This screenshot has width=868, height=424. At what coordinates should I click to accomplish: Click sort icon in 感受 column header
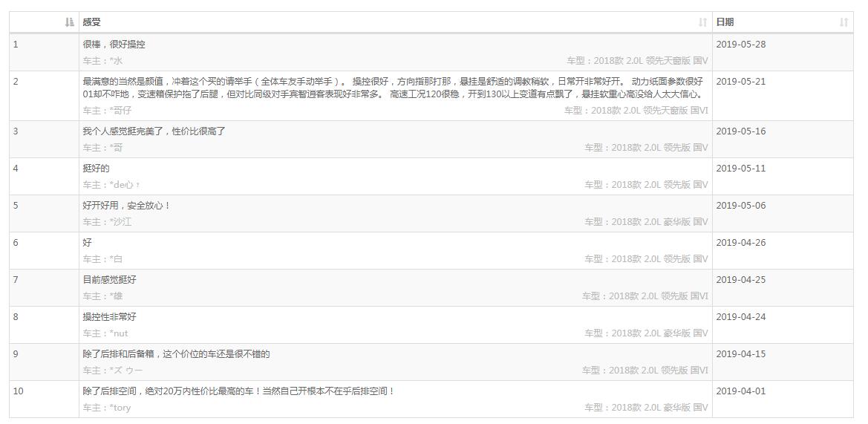(702, 22)
